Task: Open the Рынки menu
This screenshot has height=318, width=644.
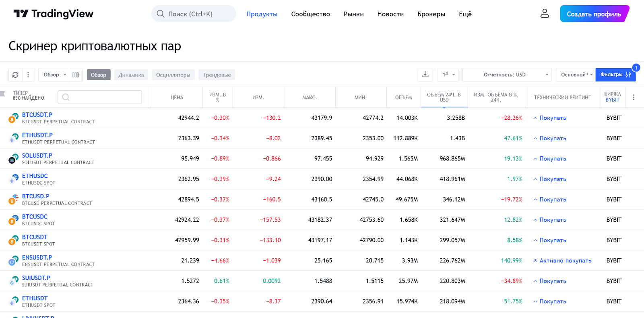Action: [353, 14]
